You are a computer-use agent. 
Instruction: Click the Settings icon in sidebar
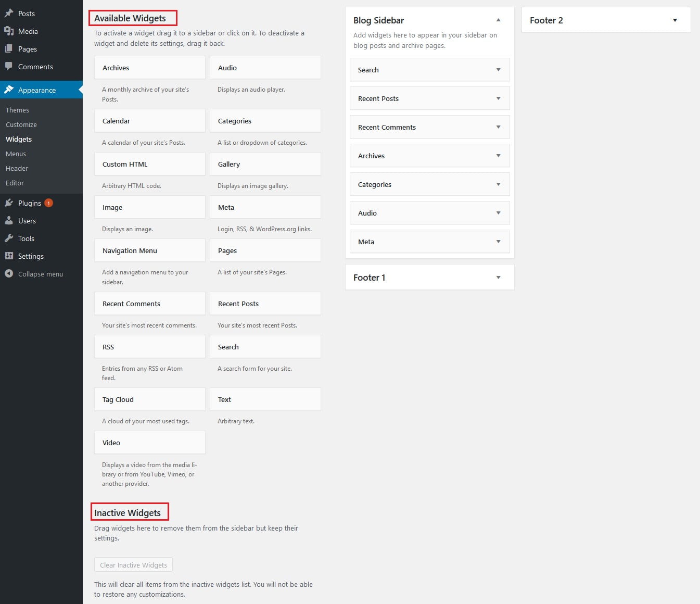pyautogui.click(x=9, y=256)
